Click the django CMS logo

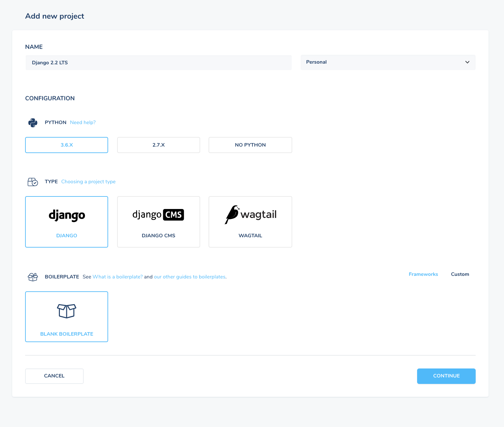click(158, 215)
